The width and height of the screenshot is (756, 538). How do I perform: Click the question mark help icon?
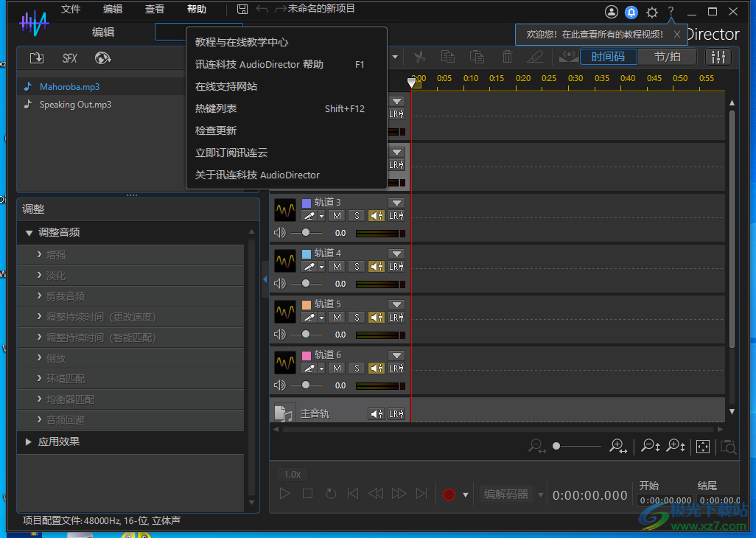(x=671, y=12)
